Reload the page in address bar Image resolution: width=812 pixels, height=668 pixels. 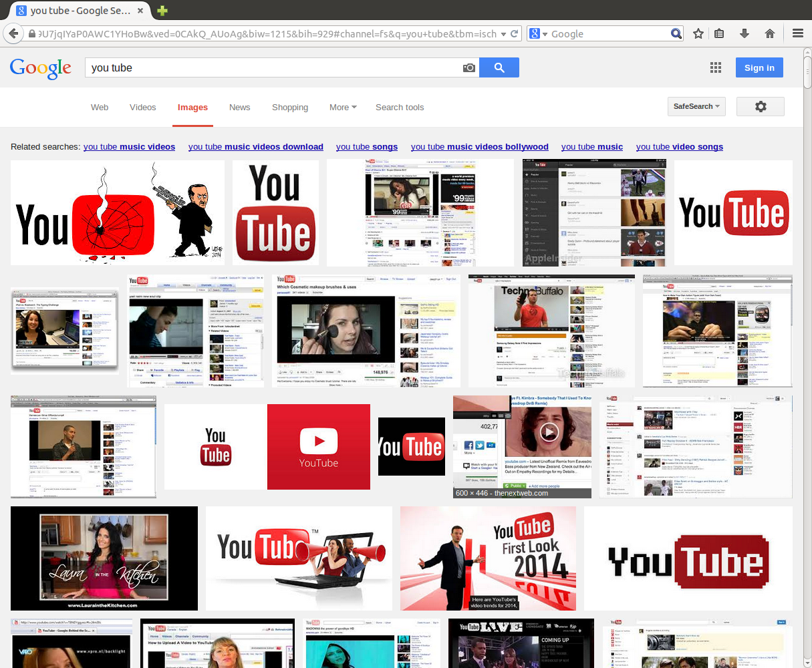(515, 33)
